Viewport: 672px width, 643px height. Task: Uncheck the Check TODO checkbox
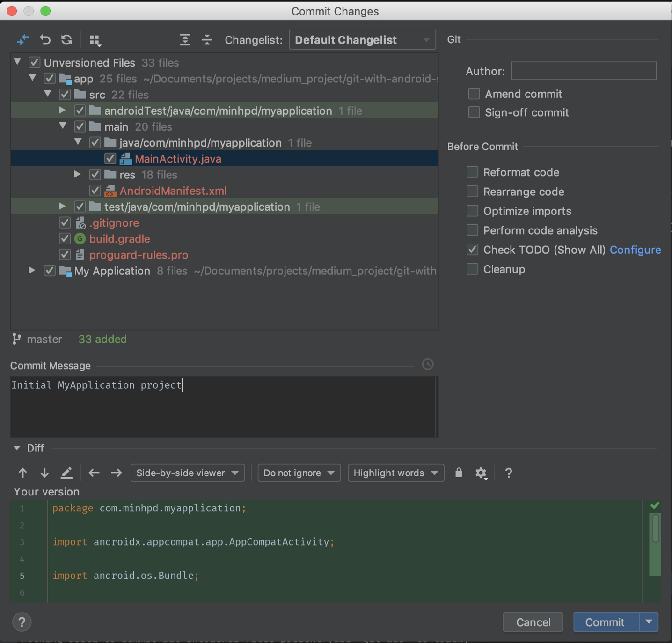472,250
